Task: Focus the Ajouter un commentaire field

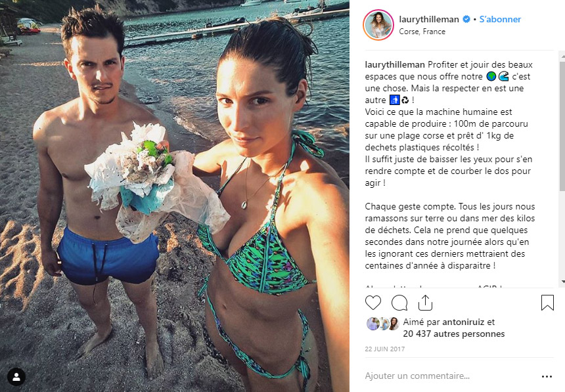Action: [x=451, y=376]
